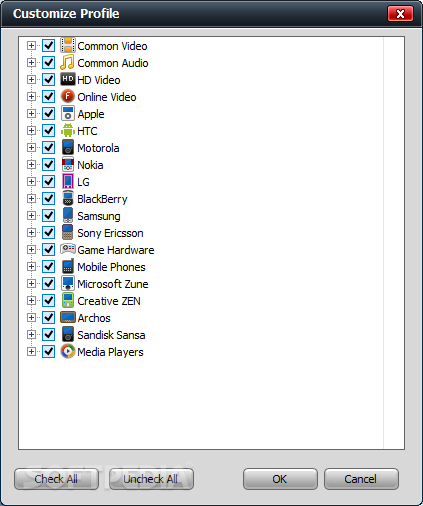Uncheck the Media Players checkbox
This screenshot has width=423, height=506.
click(49, 351)
